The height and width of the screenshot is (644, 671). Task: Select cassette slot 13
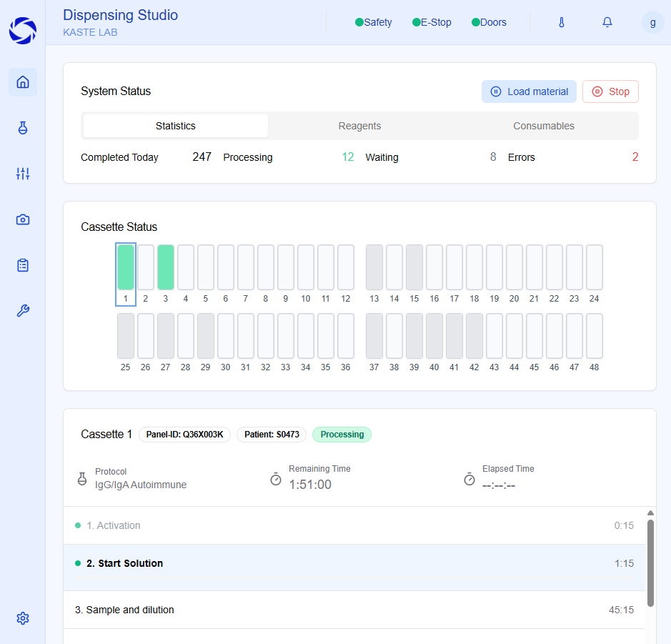click(x=374, y=267)
